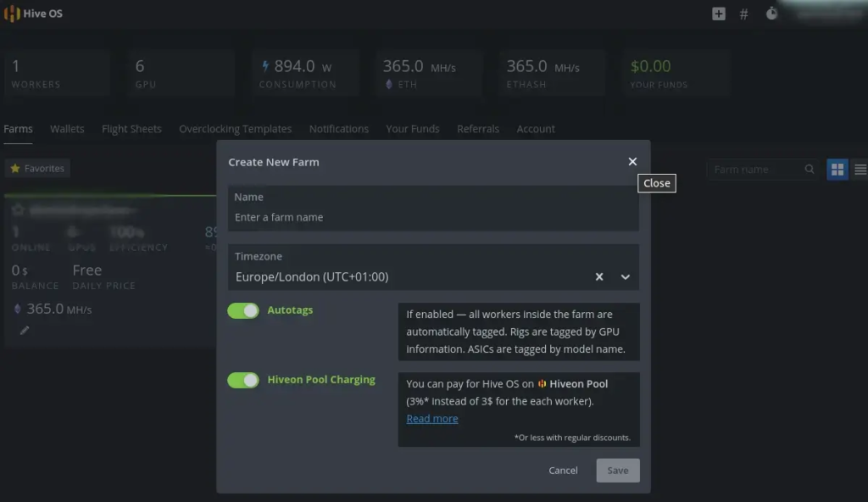
Task: Click the Workers stat card
Action: pos(57,74)
